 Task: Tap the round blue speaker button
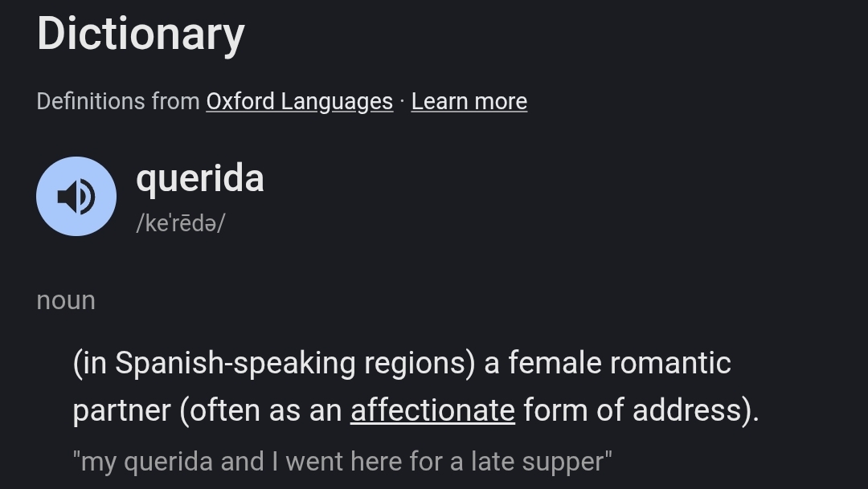pyautogui.click(x=76, y=196)
